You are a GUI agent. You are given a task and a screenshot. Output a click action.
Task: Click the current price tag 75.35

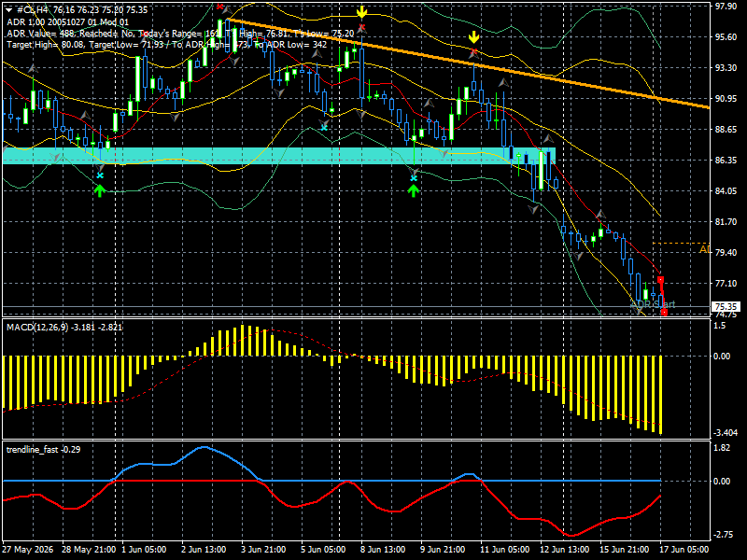click(726, 307)
